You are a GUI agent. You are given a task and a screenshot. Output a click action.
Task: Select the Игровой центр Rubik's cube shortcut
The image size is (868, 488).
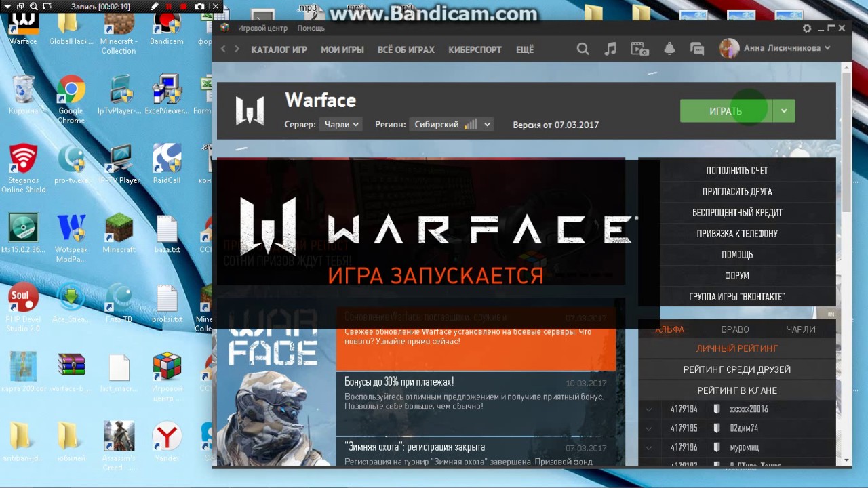166,377
